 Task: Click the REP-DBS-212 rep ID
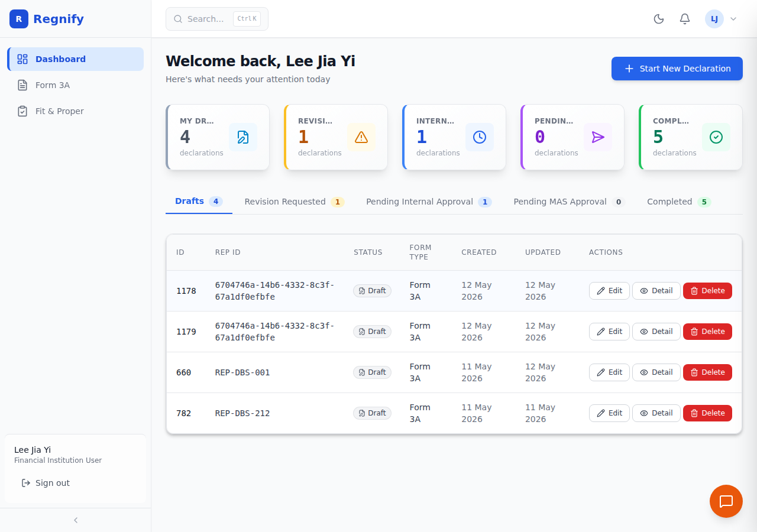[x=242, y=413]
